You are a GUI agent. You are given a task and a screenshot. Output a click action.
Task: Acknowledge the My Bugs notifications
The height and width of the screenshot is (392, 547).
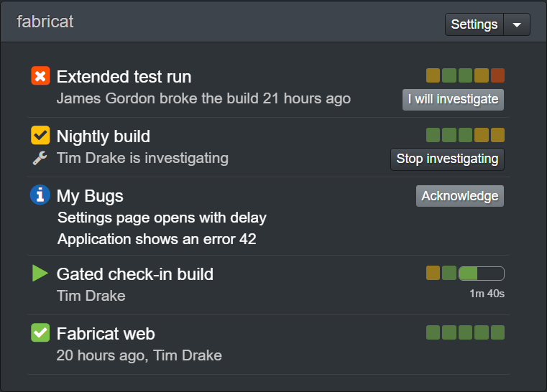[460, 196]
